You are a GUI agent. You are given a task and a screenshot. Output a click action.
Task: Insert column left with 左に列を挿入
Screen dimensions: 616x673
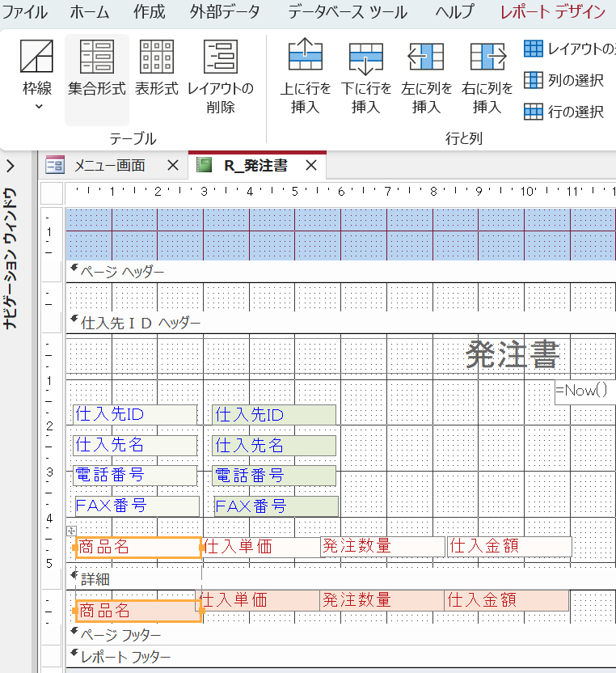pos(426,76)
